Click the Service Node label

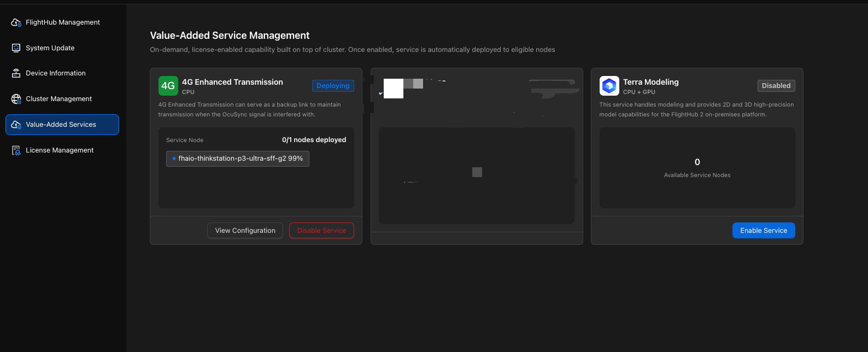(x=185, y=140)
